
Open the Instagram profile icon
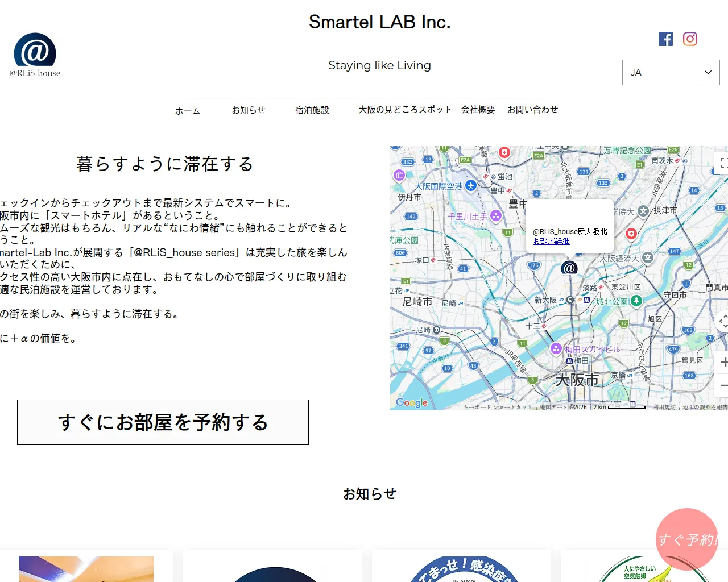point(690,39)
